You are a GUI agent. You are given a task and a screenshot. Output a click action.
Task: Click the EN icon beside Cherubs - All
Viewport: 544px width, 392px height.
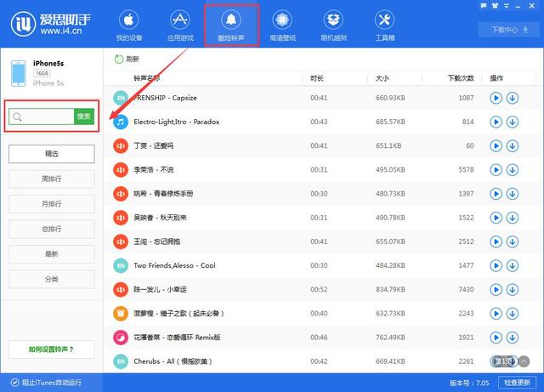pos(121,361)
